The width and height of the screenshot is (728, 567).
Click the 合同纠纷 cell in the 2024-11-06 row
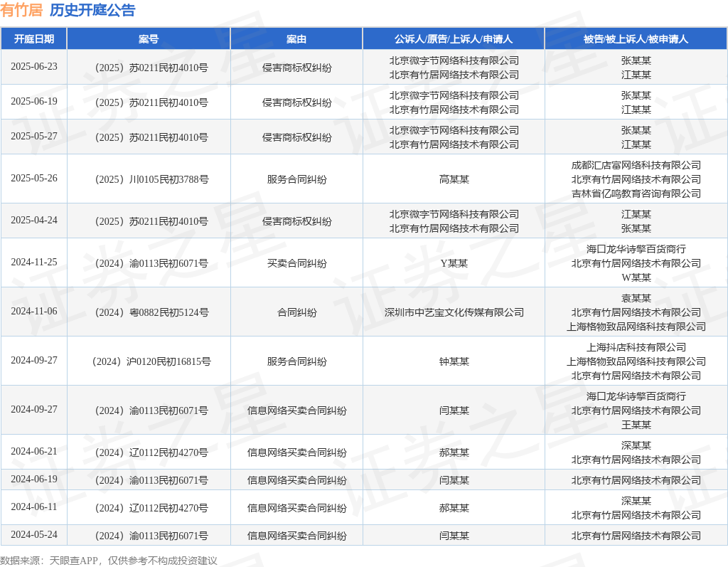click(x=296, y=312)
